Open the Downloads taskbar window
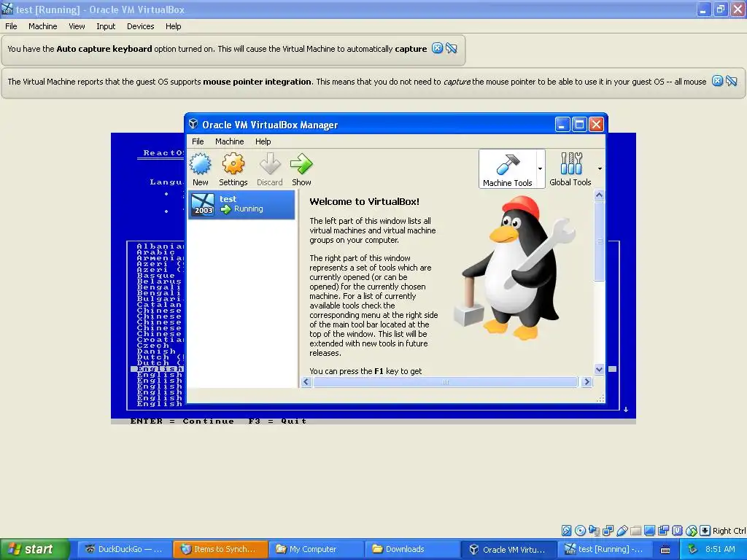747x560 pixels. [x=411, y=549]
